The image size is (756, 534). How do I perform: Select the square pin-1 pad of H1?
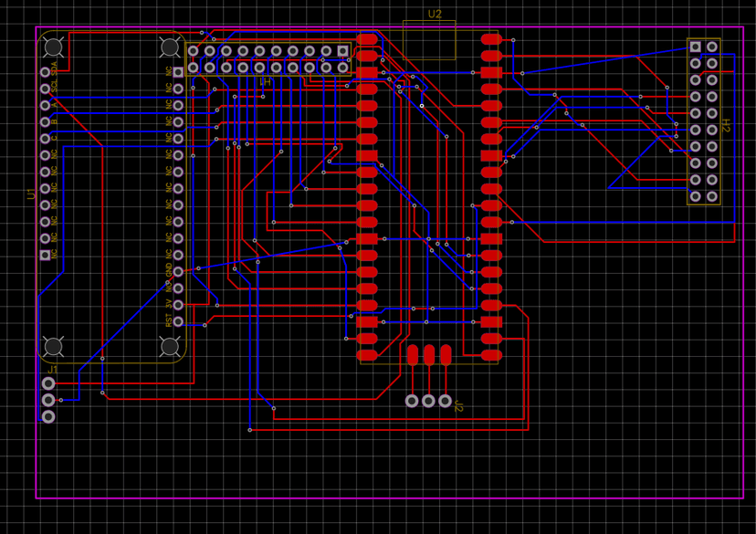(342, 51)
